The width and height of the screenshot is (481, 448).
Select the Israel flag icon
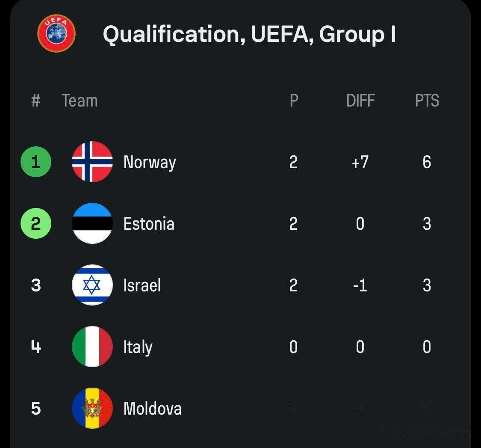(x=92, y=285)
